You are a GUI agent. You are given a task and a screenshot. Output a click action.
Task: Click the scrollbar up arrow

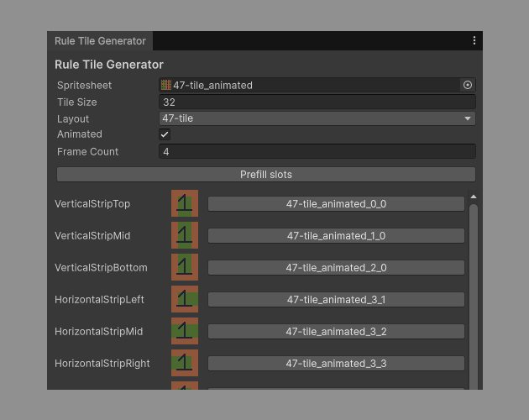click(474, 197)
